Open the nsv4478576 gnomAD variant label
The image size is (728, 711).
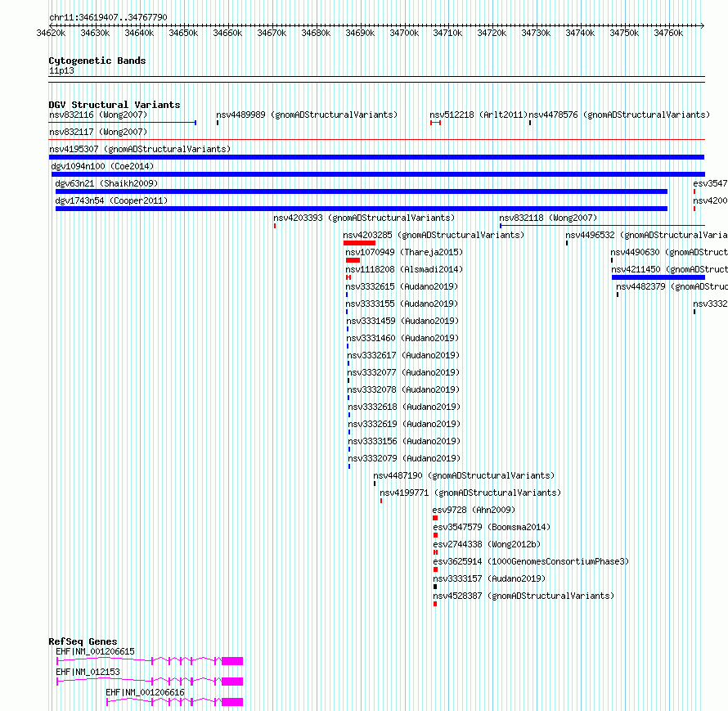tap(619, 115)
